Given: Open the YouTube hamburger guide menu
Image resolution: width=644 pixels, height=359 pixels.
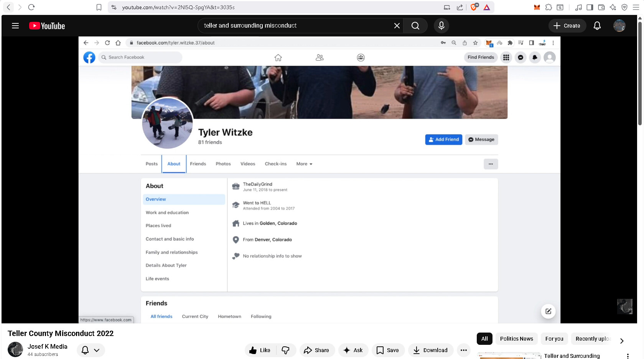Looking at the screenshot, I should tap(15, 26).
